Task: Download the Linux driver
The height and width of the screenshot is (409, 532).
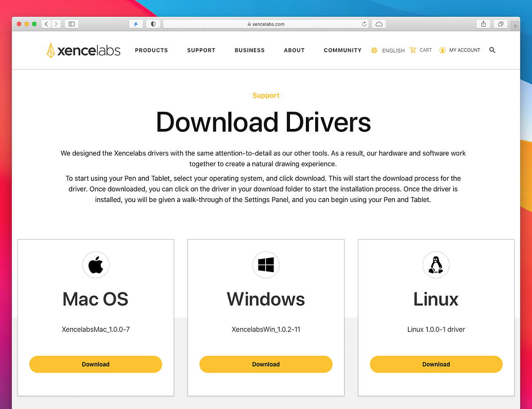Action: (x=436, y=364)
